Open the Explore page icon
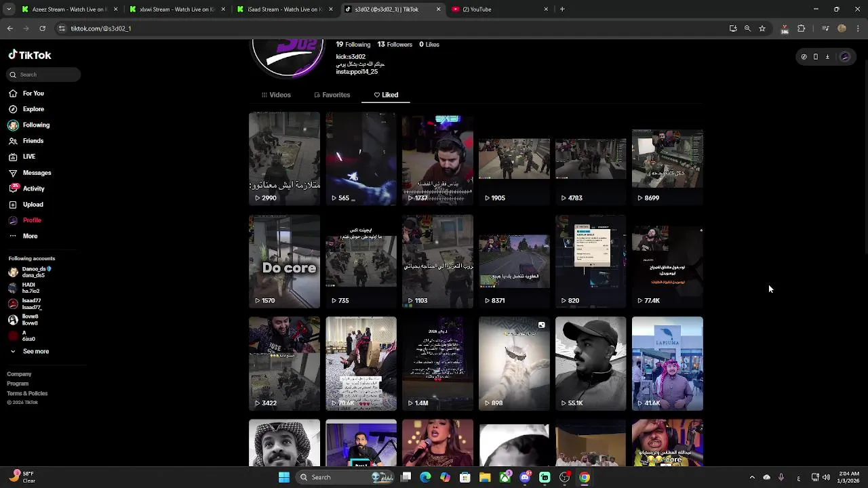 click(x=13, y=109)
